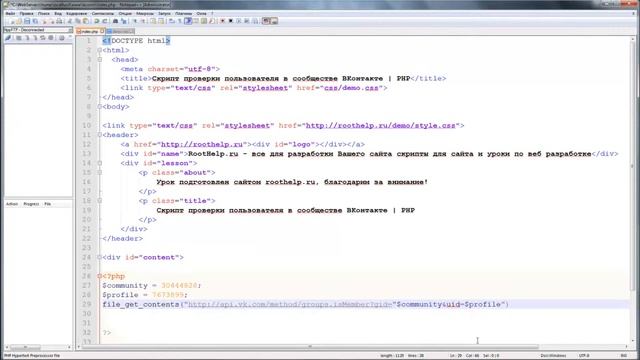Close the index.php tab

click(102, 31)
